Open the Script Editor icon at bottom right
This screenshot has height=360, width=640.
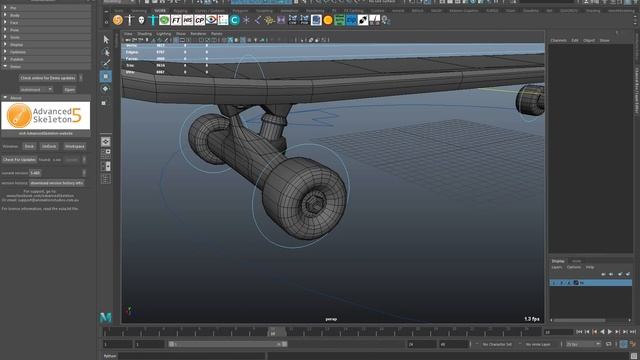[633, 356]
